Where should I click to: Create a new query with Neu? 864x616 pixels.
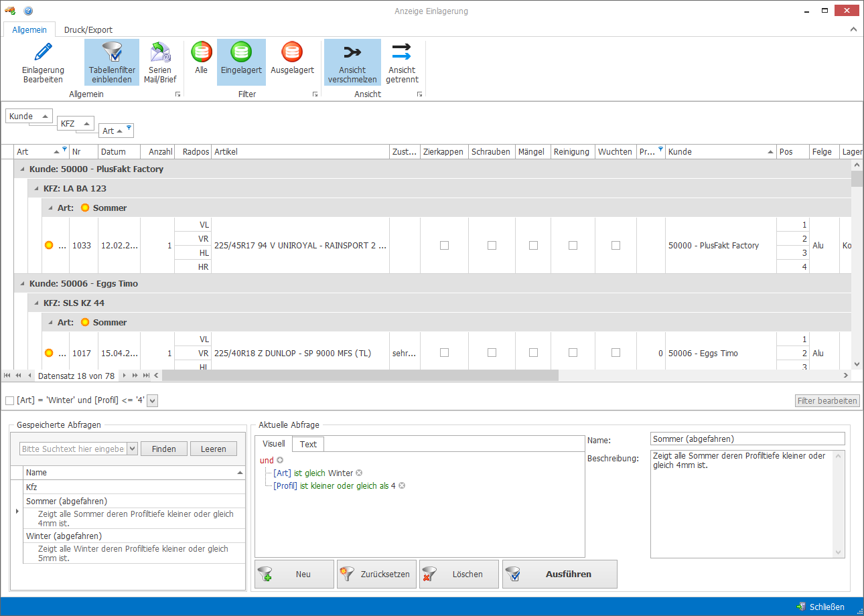click(x=294, y=574)
